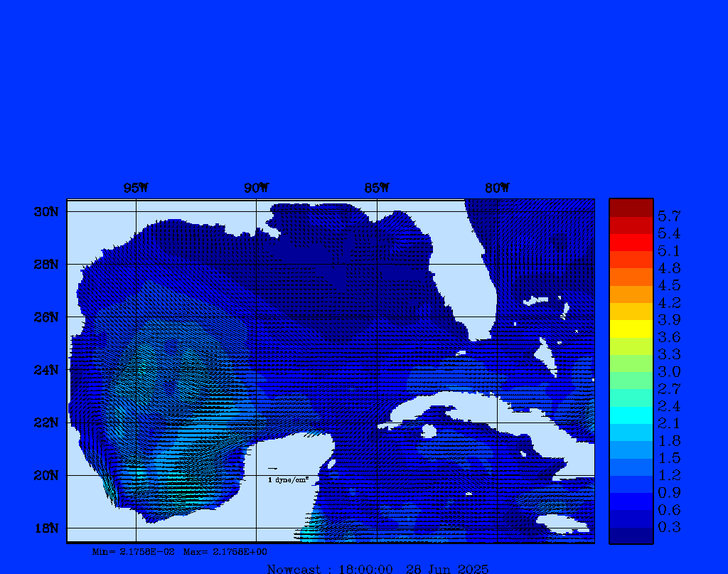Click the 1 dyne/cm² reference vector legend
The image size is (728, 574).
pyautogui.click(x=287, y=479)
